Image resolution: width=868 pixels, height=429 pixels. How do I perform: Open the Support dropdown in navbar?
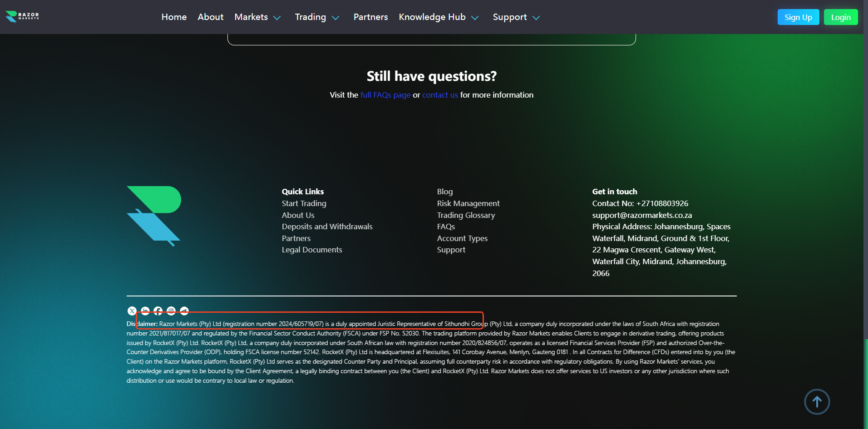coord(516,17)
